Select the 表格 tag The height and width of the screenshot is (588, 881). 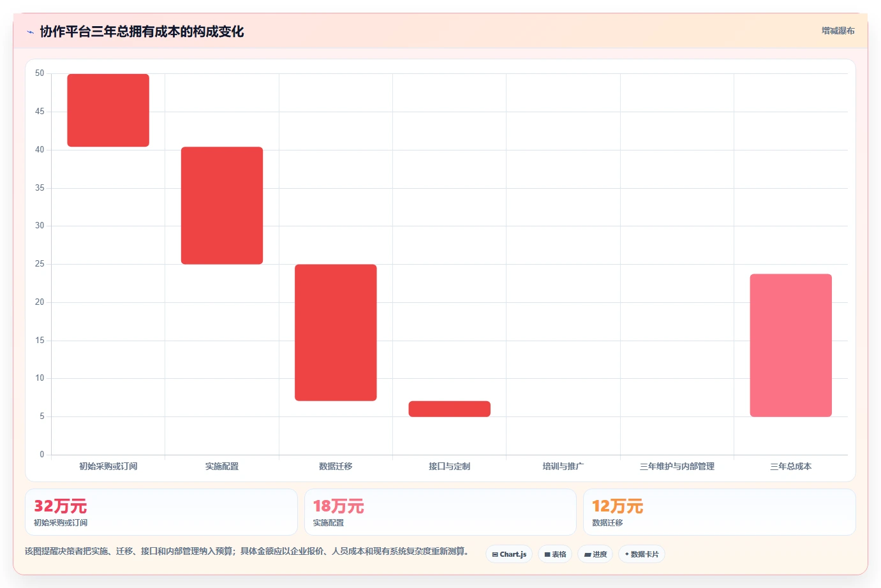555,554
